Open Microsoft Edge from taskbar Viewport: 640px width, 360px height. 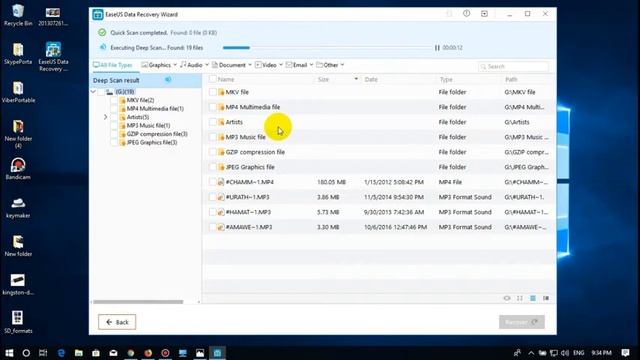(x=61, y=353)
